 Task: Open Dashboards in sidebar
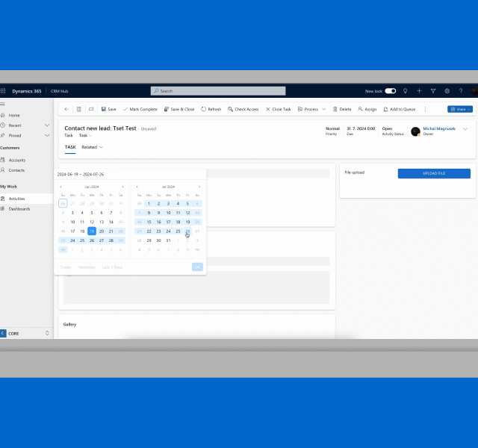19,209
